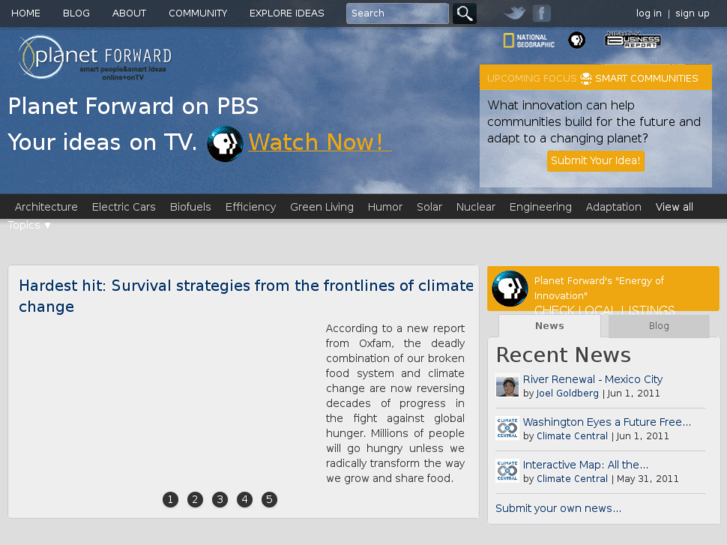Click the log in link
This screenshot has width=727, height=545.
[649, 13]
